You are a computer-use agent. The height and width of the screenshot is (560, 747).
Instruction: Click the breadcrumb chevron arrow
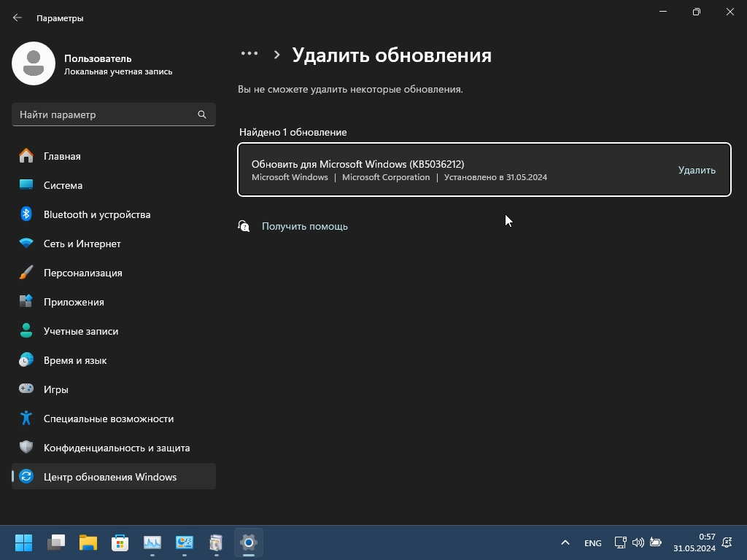point(276,55)
